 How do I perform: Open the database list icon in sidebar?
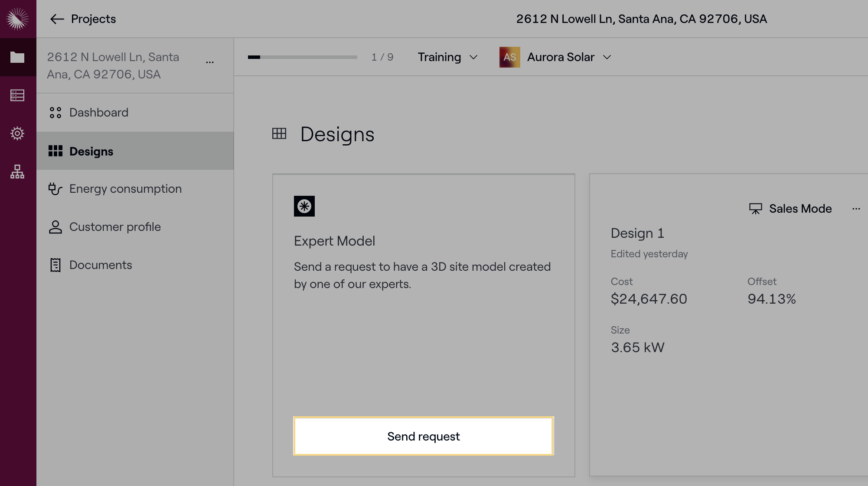[17, 95]
